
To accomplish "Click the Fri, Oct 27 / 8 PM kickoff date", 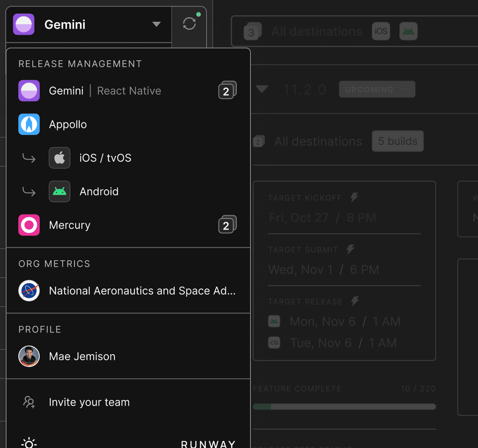I will click(322, 218).
